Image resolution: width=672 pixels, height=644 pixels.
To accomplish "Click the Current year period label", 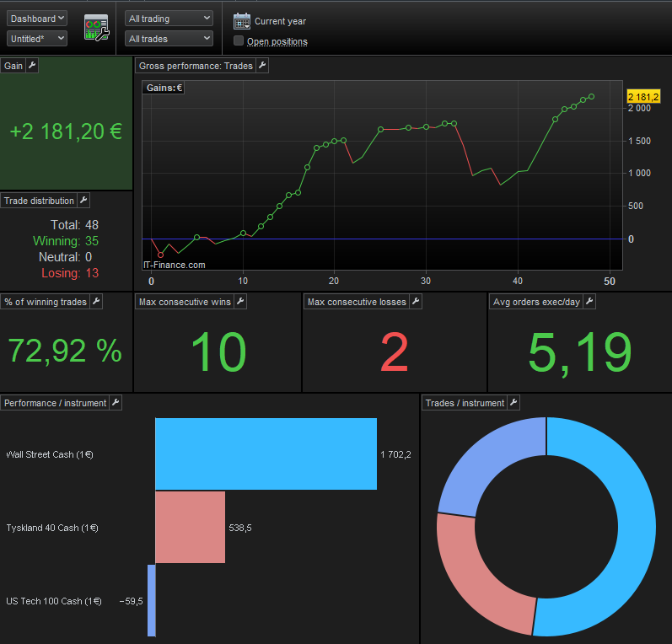I will pyautogui.click(x=280, y=21).
